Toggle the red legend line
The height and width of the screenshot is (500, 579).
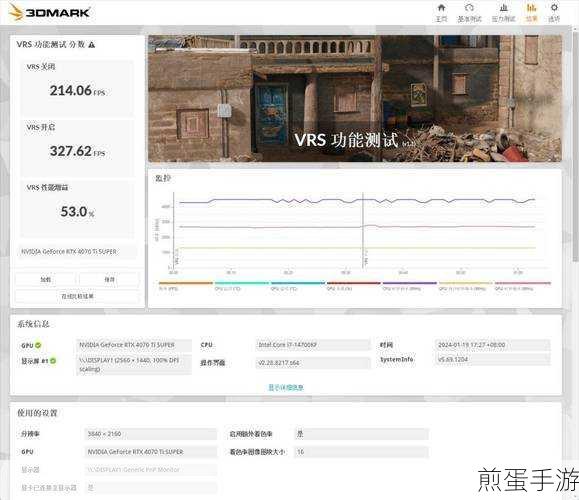(x=354, y=283)
